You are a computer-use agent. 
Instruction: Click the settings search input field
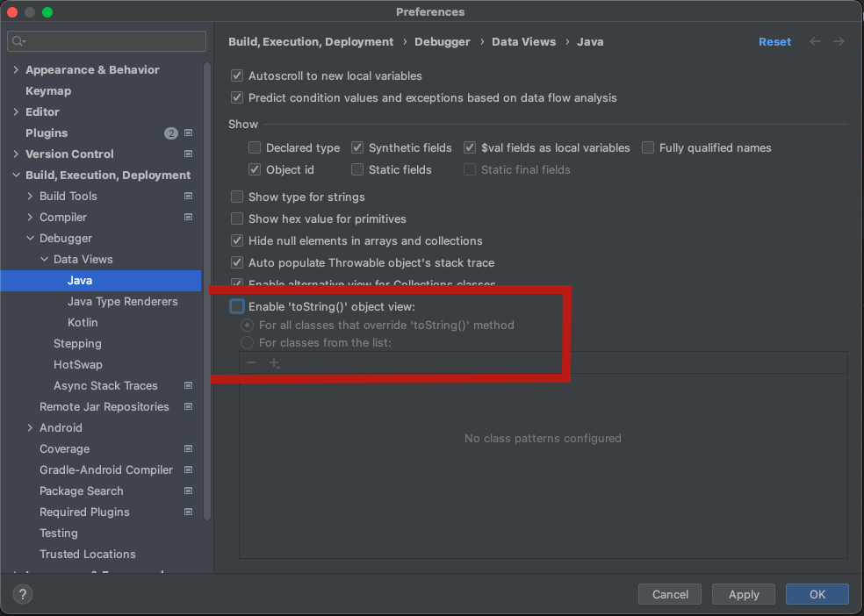114,41
